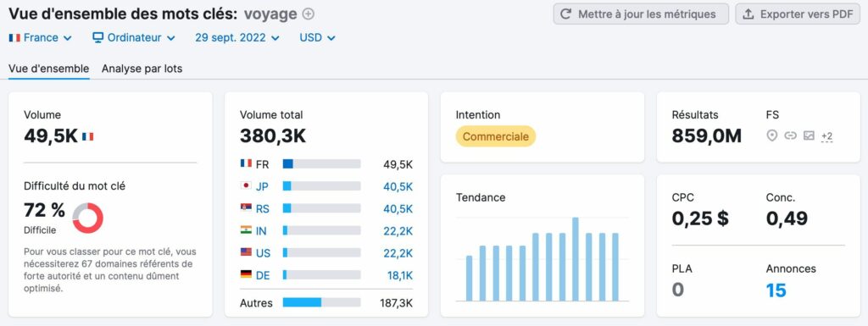This screenshot has height=326, width=868.
Task: Open the JP country volume link
Action: tap(398, 187)
